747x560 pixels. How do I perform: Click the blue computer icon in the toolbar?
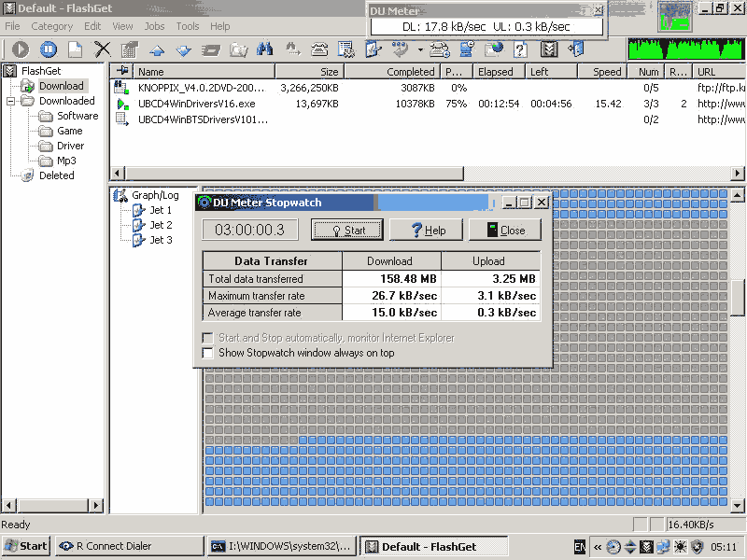click(x=467, y=49)
